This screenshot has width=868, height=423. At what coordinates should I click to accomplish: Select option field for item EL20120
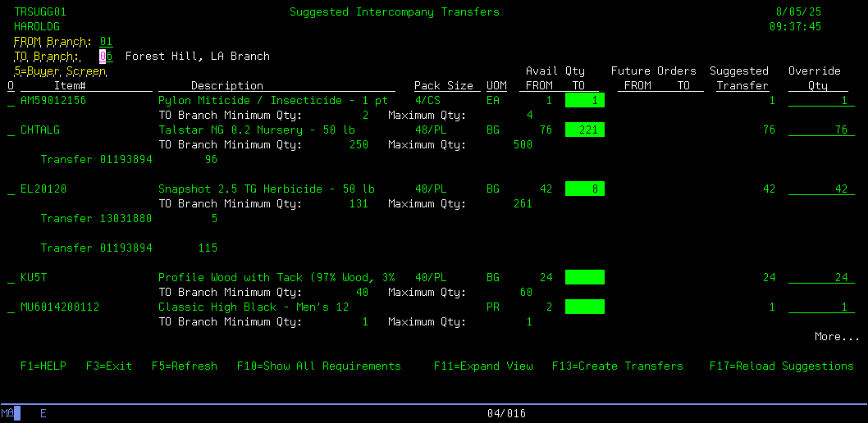(x=11, y=189)
